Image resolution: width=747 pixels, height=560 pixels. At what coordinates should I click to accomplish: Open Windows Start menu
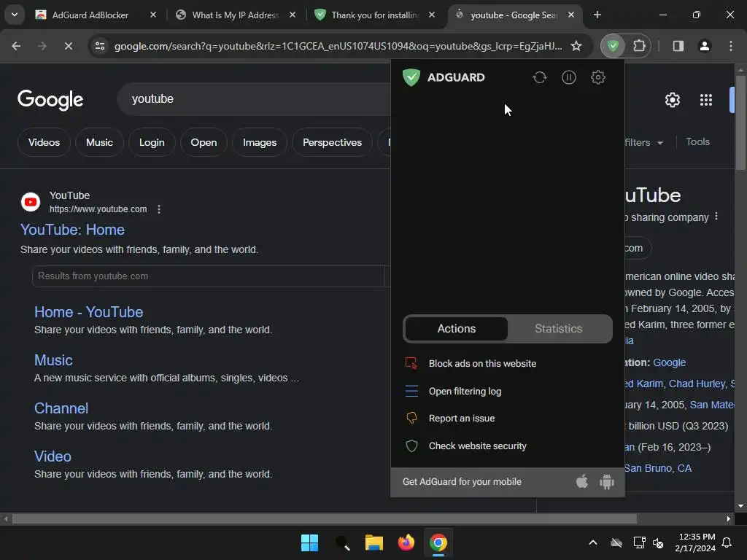[x=309, y=542]
